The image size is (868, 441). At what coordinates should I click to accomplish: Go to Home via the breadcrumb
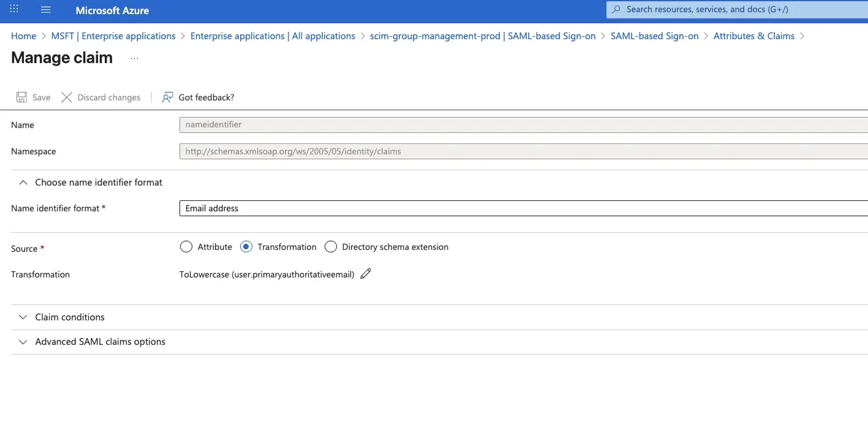click(23, 36)
